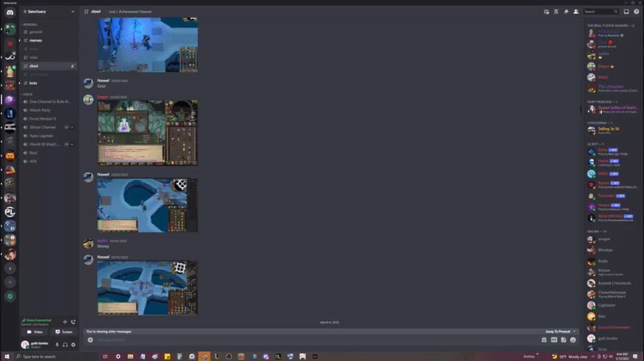Click Naseef's username above Gzzz message
644x361 pixels.
(x=103, y=81)
